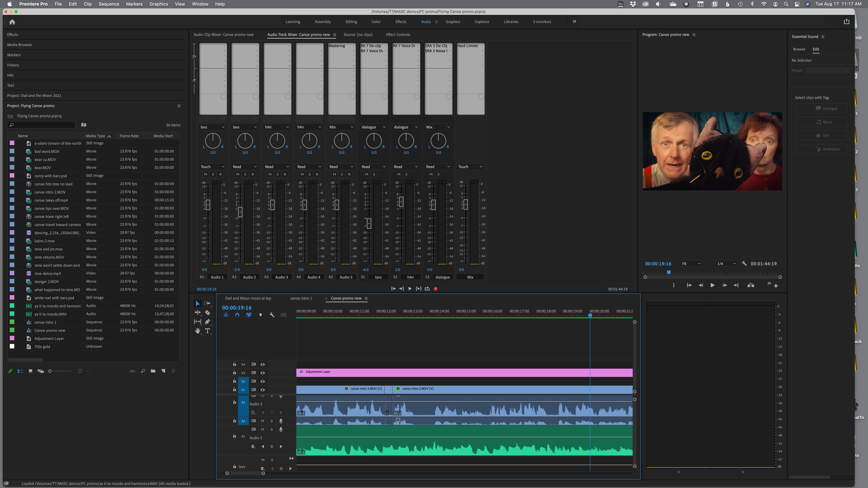Solo the Audio 3 mixer track
Viewport: 868px width, 488px height.
click(277, 175)
